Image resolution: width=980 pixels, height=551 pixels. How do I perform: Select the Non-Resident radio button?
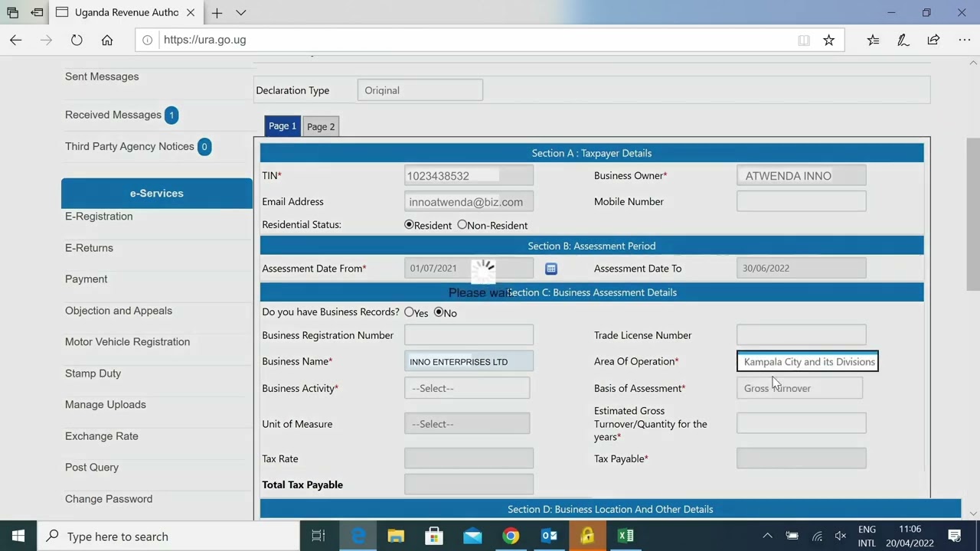(x=462, y=225)
